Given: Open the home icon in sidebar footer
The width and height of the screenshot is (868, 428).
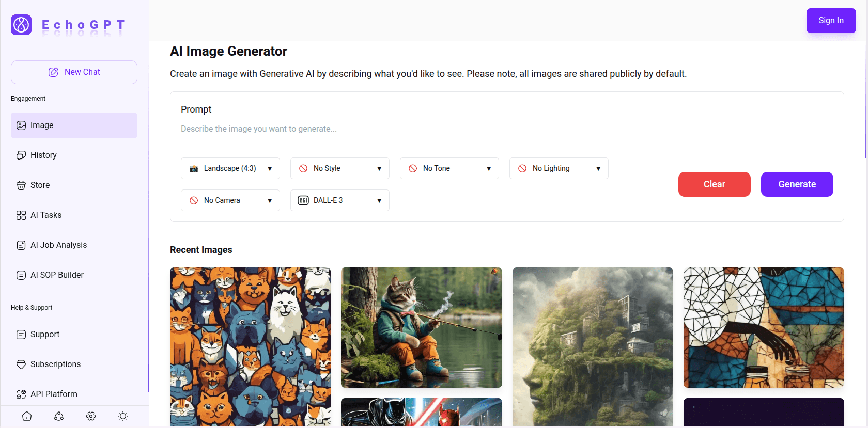Looking at the screenshot, I should [x=27, y=416].
